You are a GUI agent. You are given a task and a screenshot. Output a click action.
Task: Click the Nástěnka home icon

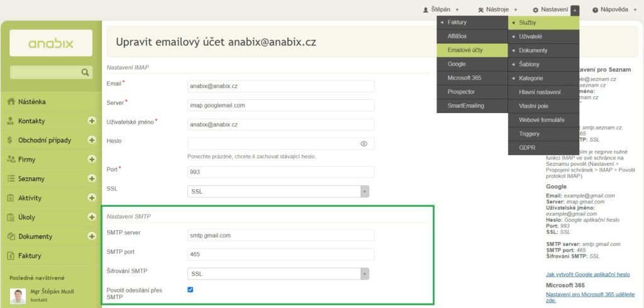[x=11, y=101]
